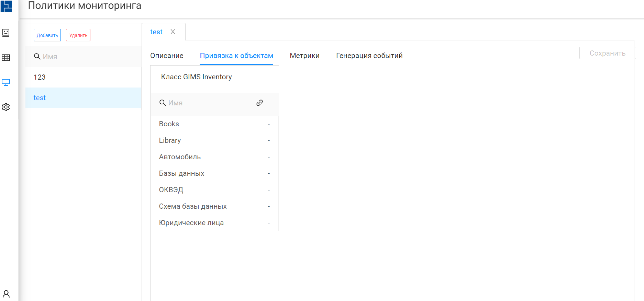The width and height of the screenshot is (644, 301).
Task: Switch to the Описание tab
Action: pyautogui.click(x=167, y=56)
